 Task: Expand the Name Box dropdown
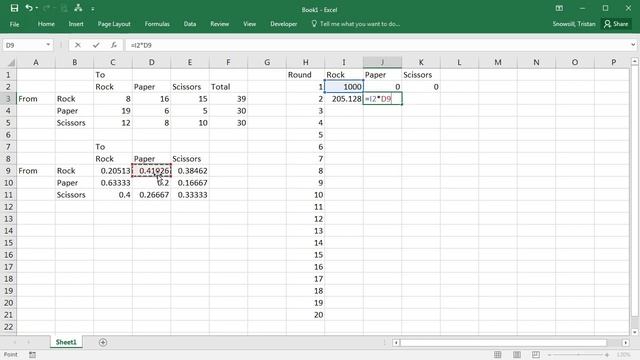(x=48, y=45)
